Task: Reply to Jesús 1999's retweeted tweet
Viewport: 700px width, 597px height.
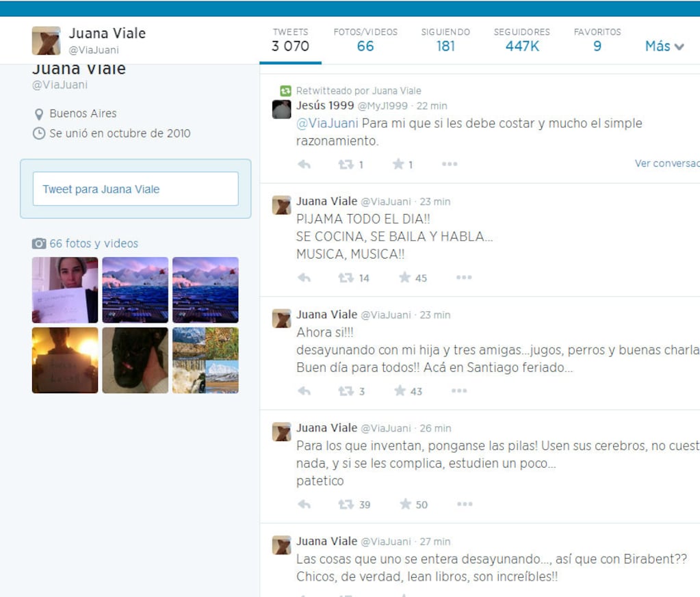Action: pos(304,164)
